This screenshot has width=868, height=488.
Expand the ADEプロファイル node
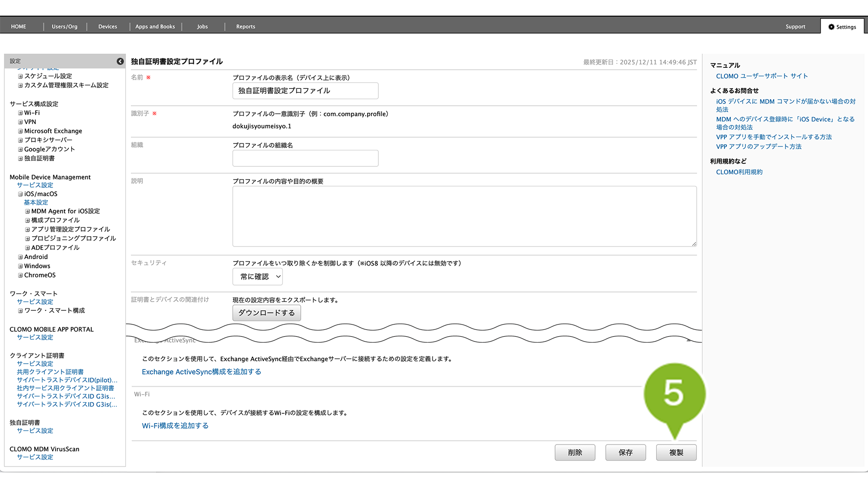27,248
